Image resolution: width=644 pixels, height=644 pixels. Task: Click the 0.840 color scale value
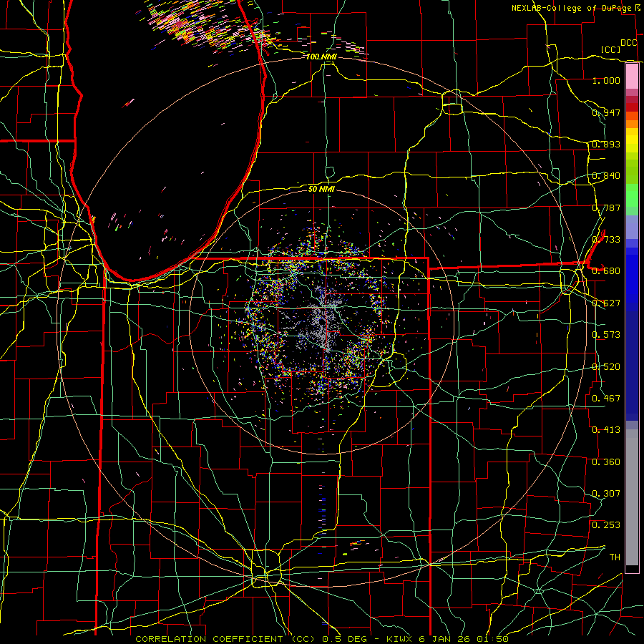pos(606,176)
